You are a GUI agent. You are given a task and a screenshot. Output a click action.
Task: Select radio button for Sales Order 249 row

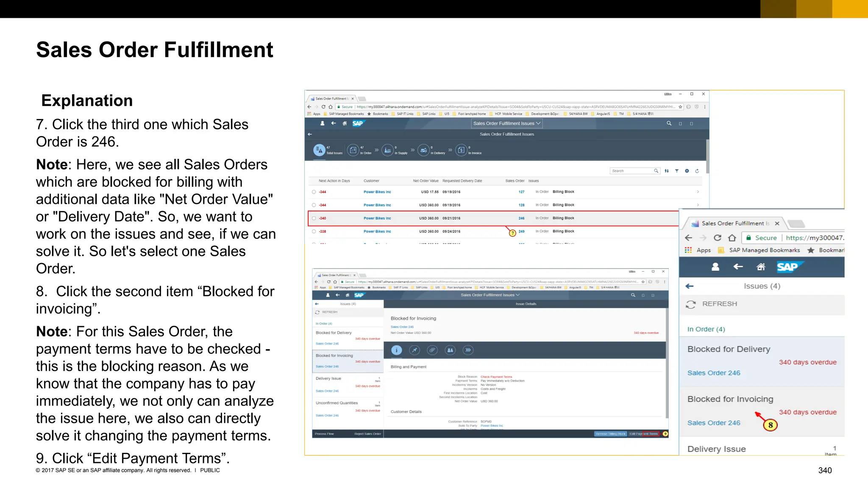tap(314, 231)
